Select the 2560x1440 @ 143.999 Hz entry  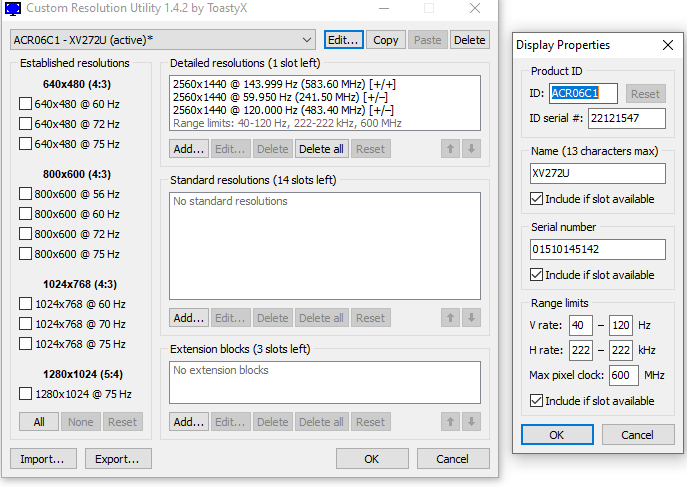tap(284, 84)
